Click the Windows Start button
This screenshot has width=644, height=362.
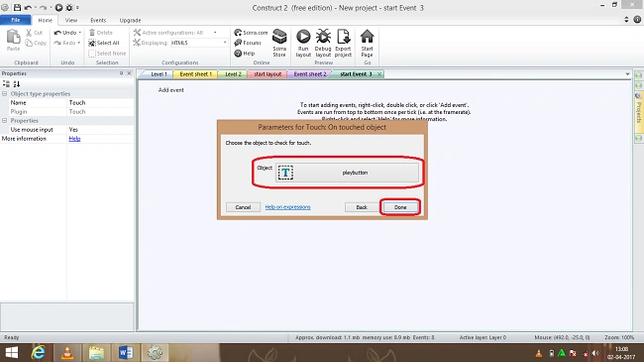[x=12, y=353]
